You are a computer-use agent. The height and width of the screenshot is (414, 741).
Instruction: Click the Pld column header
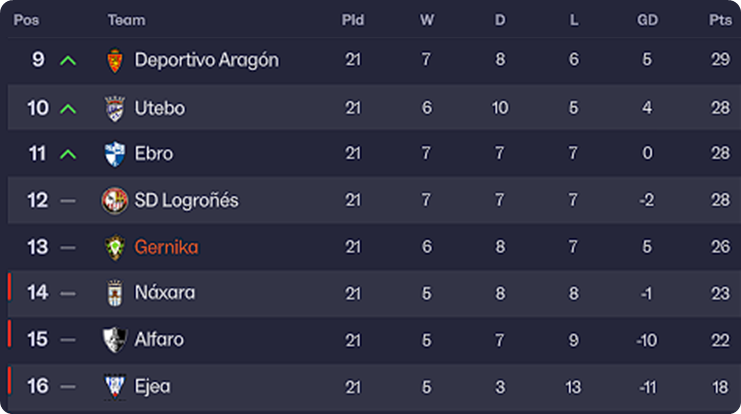[x=352, y=20]
